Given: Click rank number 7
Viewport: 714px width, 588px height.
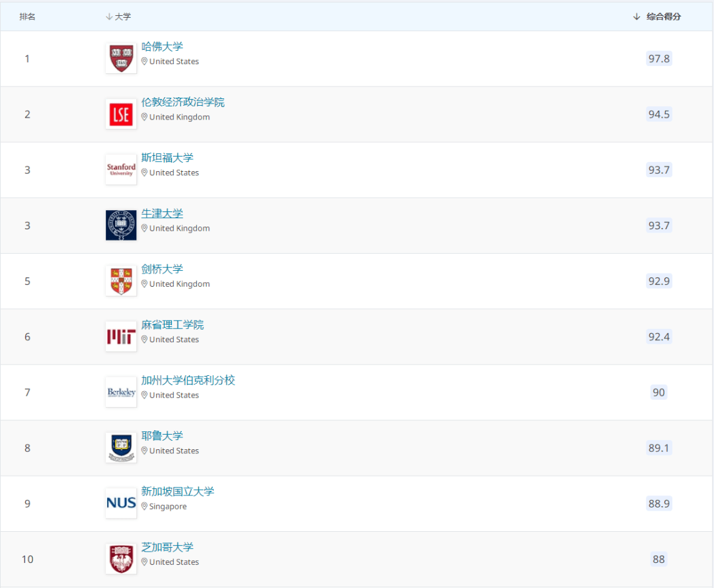Looking at the screenshot, I should pyautogui.click(x=27, y=392).
